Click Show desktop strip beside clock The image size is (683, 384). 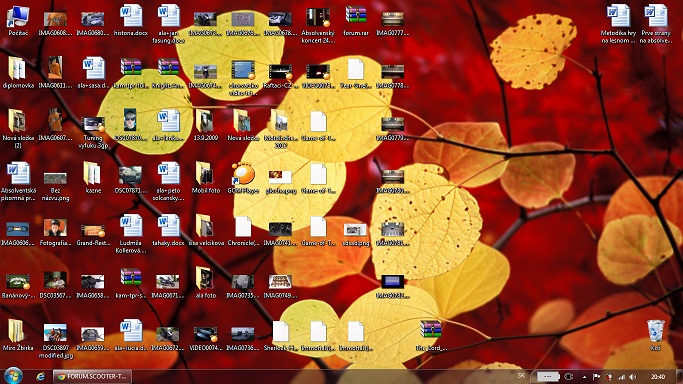point(679,377)
